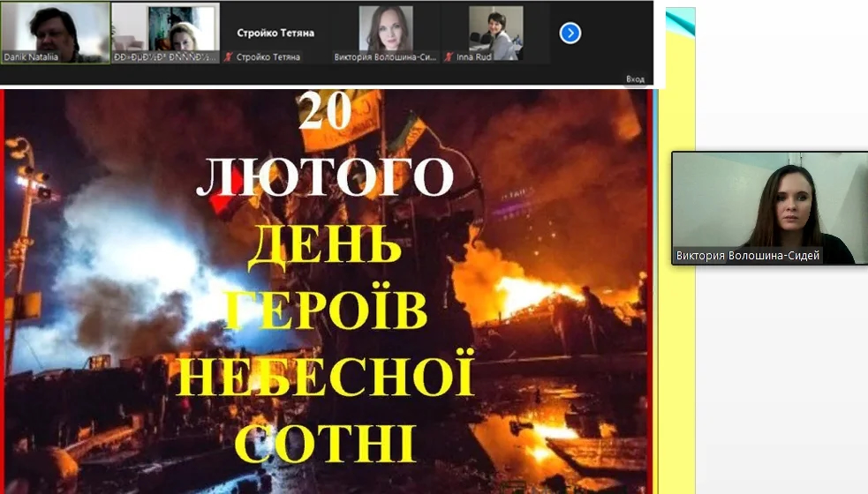
Task: Click the blue next participants arrow
Action: coord(570,33)
